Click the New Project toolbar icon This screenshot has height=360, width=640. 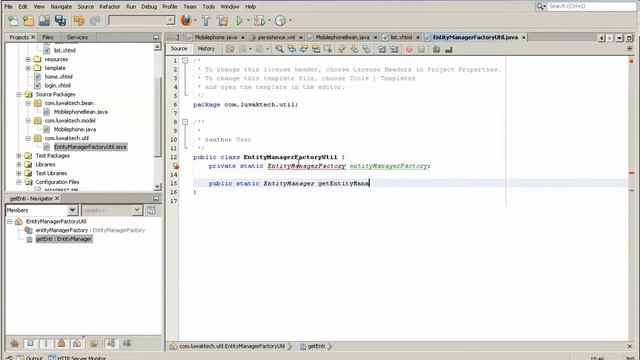29,20
